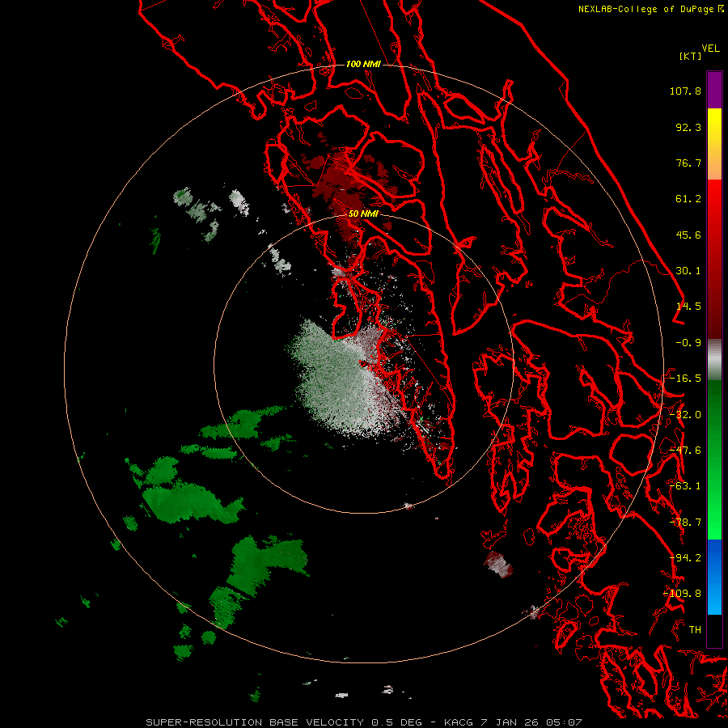Click the -94.2 velocity scale value

coord(685,558)
